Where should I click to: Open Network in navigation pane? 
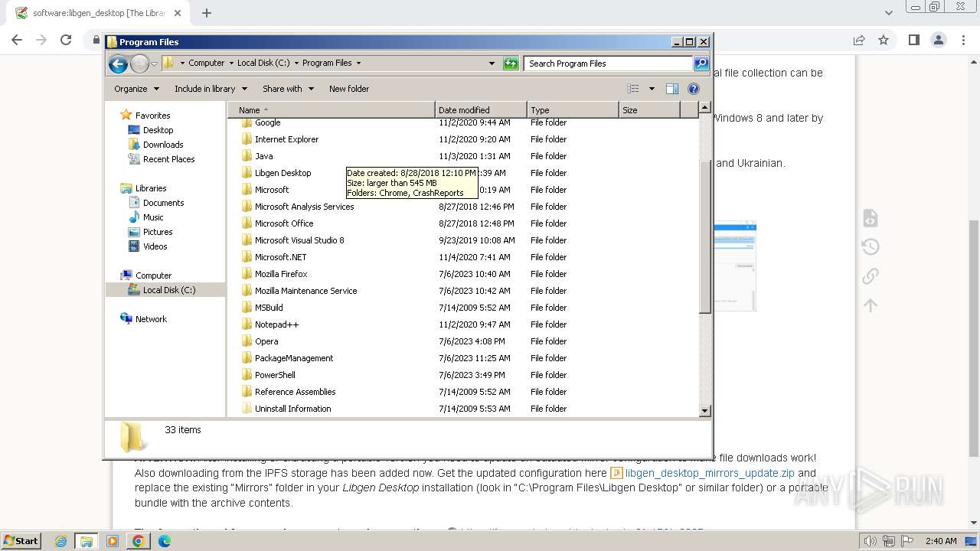(x=151, y=319)
